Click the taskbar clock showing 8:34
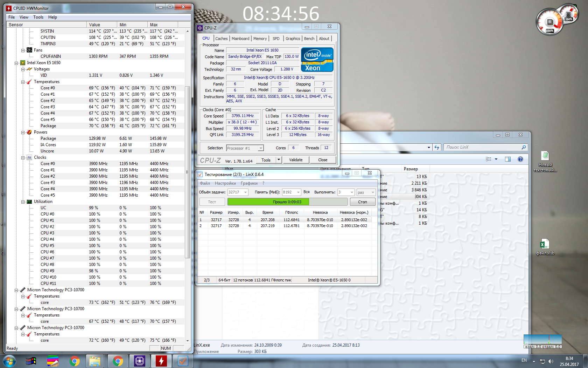 (569, 361)
